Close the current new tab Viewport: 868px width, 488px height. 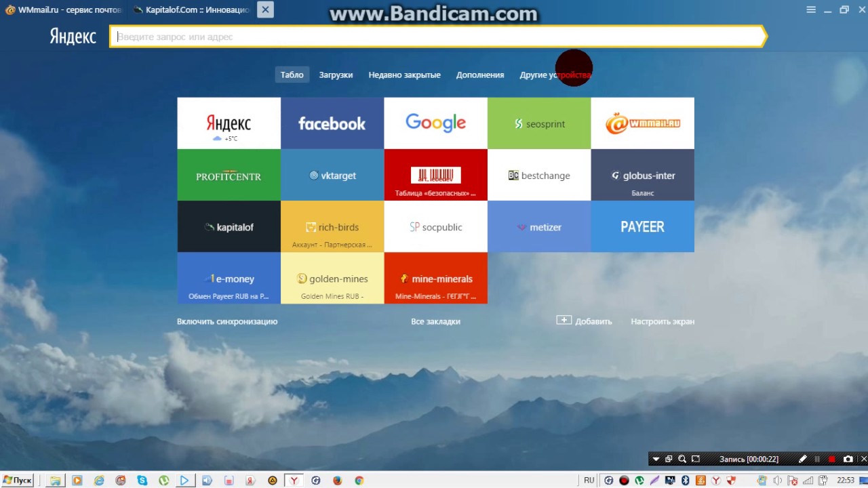pos(265,9)
